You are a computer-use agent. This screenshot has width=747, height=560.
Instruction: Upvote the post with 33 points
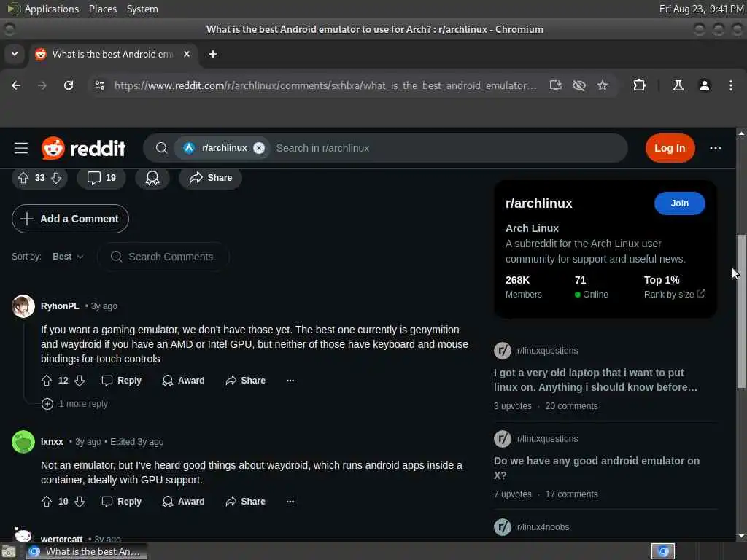[x=23, y=178]
